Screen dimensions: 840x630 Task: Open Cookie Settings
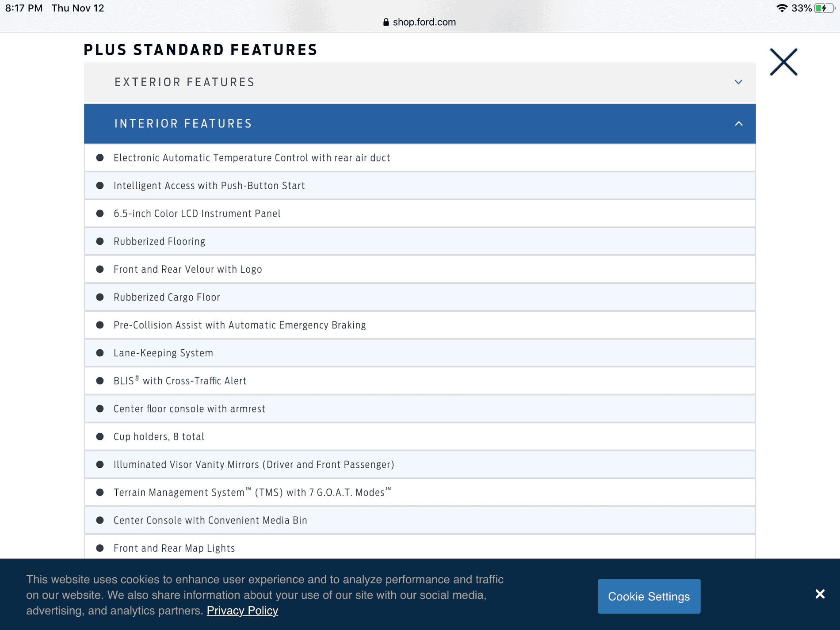[x=649, y=596]
